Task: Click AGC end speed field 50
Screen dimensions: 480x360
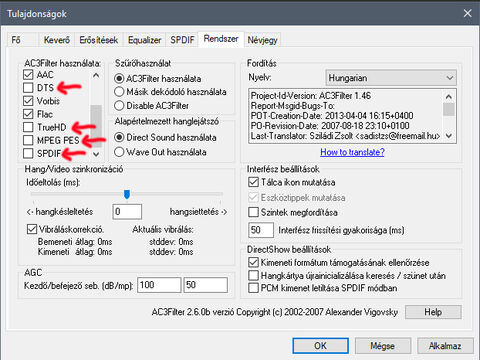Action: click(205, 285)
